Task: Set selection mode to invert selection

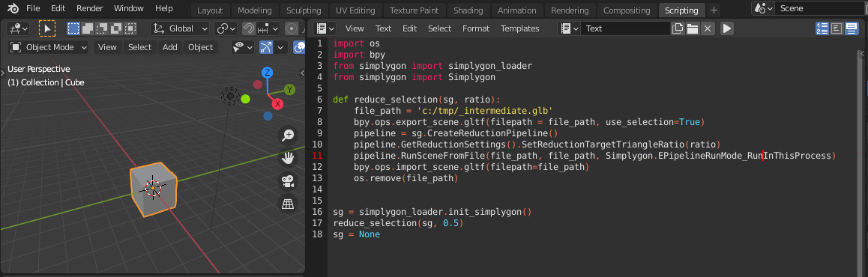Action: click(x=116, y=28)
